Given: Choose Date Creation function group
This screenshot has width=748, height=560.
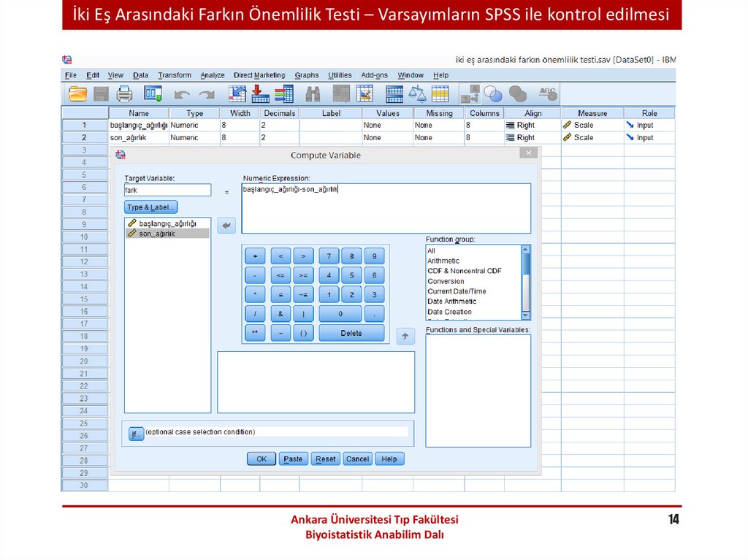Looking at the screenshot, I should pos(449,312).
